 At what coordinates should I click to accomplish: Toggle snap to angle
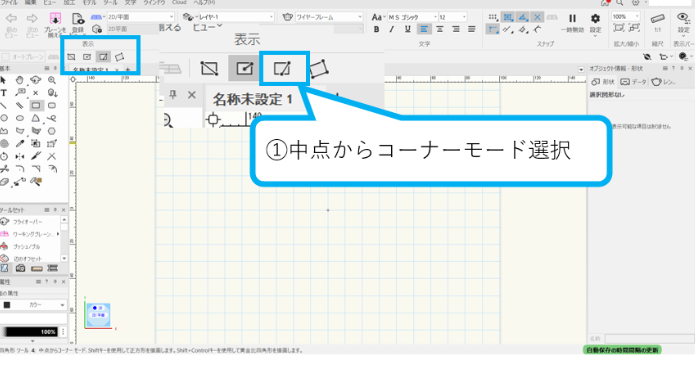coord(523,17)
